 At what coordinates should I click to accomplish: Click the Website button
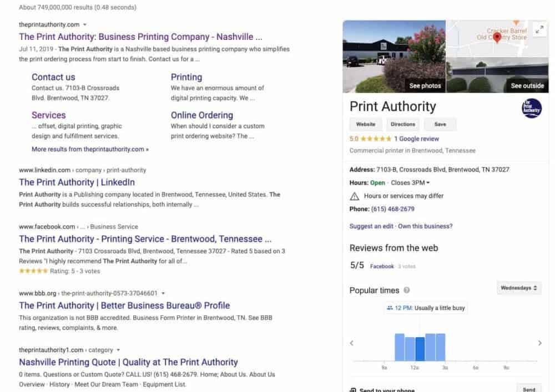pos(365,124)
